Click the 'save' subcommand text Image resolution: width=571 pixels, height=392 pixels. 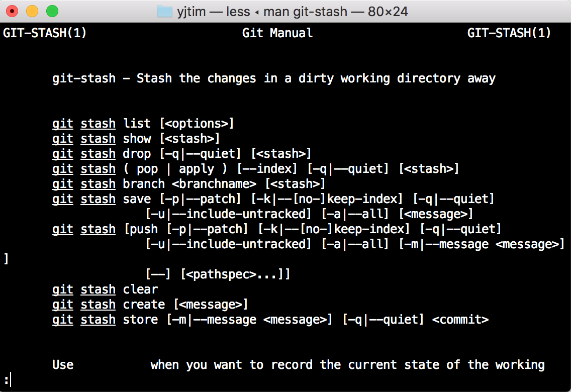[x=137, y=199]
